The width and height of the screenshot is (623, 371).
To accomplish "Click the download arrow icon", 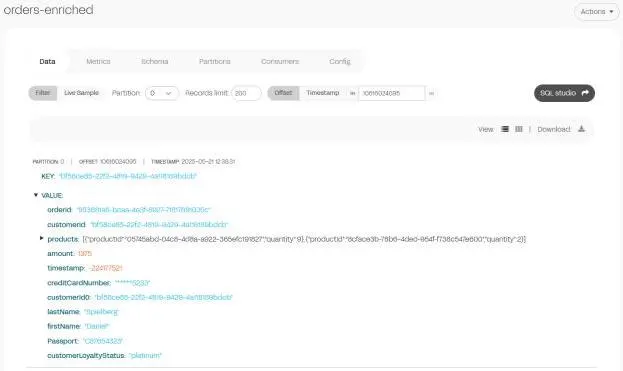I will [582, 129].
